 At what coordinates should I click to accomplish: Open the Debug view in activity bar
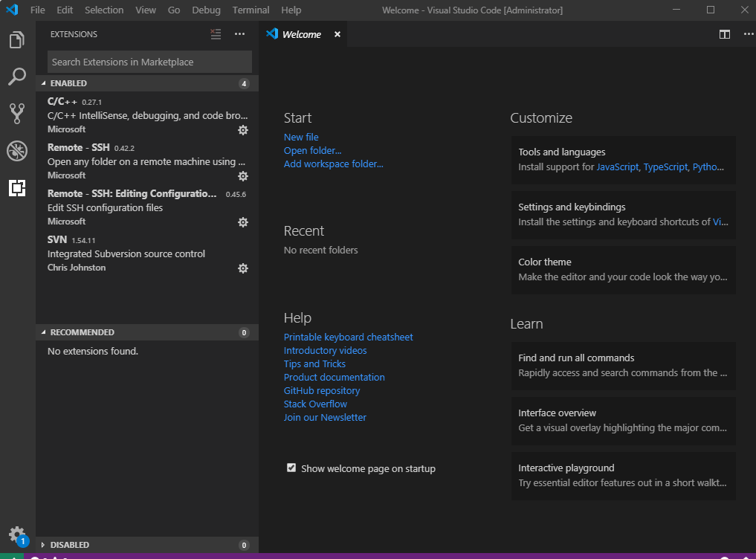pyautogui.click(x=17, y=150)
